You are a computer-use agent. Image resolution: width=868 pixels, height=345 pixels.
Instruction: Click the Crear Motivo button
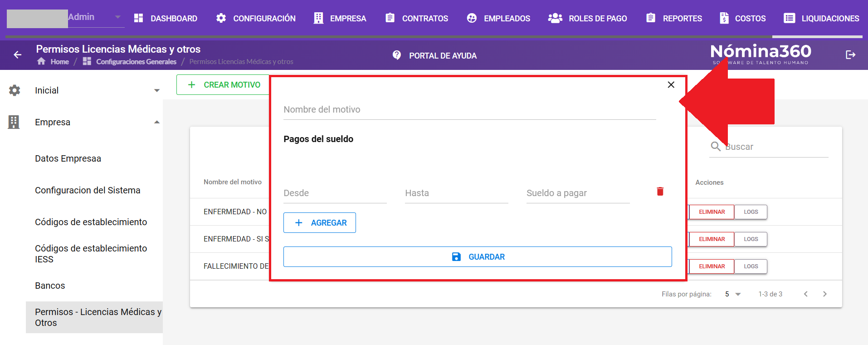(223, 85)
